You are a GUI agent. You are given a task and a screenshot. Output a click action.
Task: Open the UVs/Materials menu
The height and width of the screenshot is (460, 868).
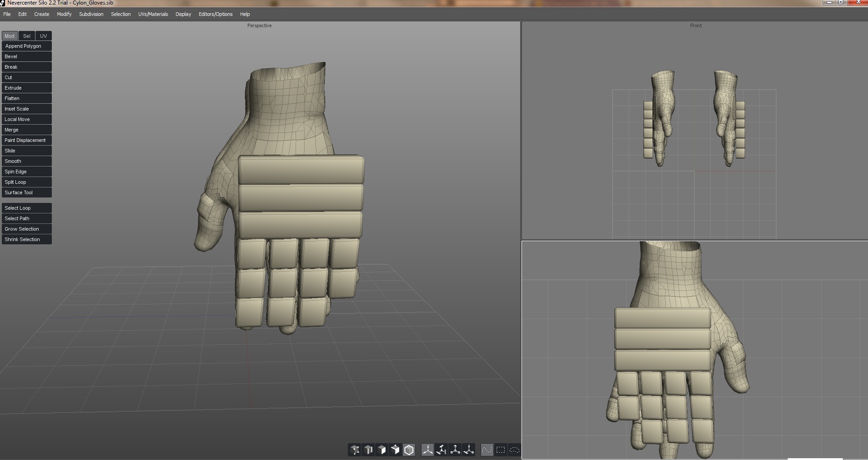pos(153,14)
